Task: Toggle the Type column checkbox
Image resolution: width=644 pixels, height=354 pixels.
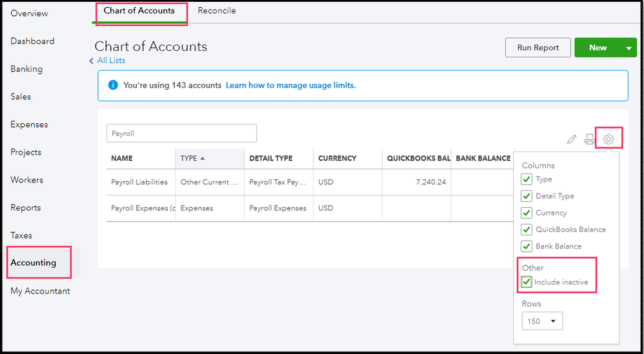Action: 527,180
